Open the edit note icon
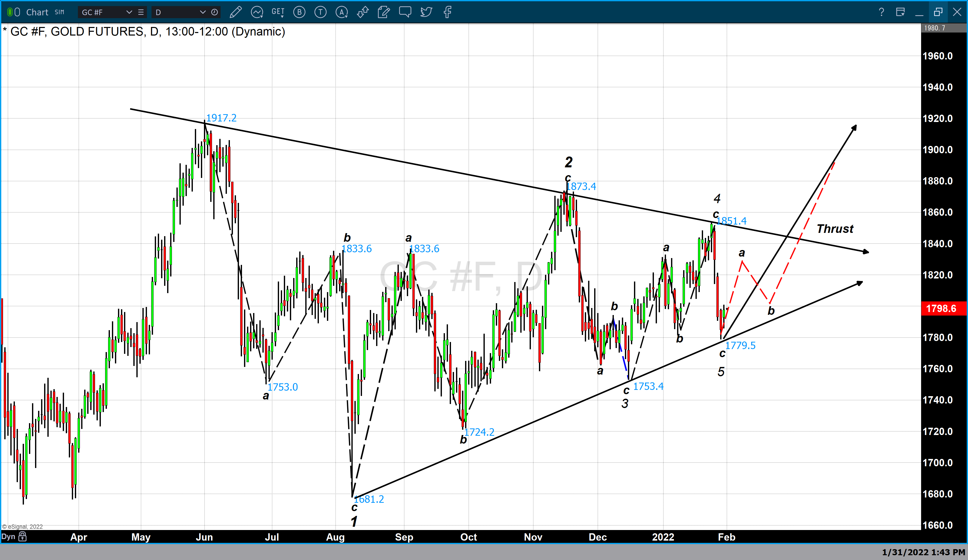 (x=383, y=12)
